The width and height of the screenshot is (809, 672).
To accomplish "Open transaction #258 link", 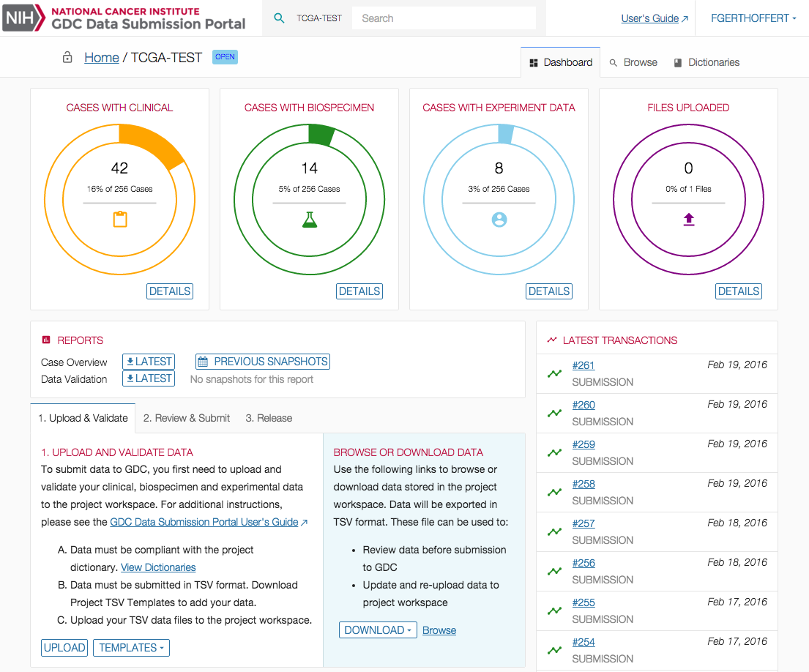I will (584, 484).
